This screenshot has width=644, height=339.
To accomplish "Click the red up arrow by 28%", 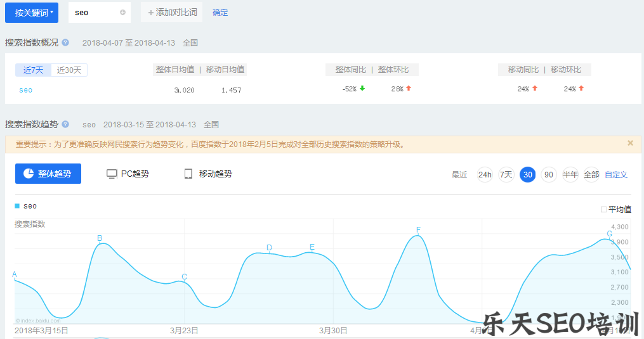I will (x=409, y=88).
